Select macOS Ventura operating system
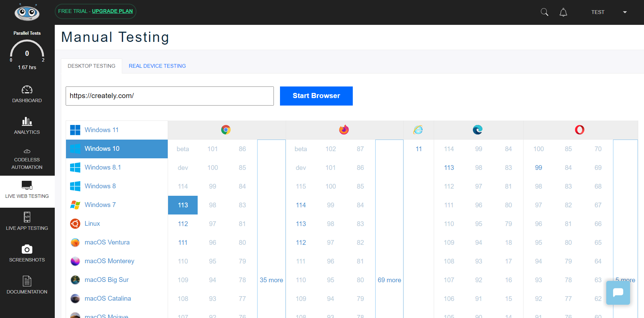This screenshot has height=318, width=644. tap(107, 242)
